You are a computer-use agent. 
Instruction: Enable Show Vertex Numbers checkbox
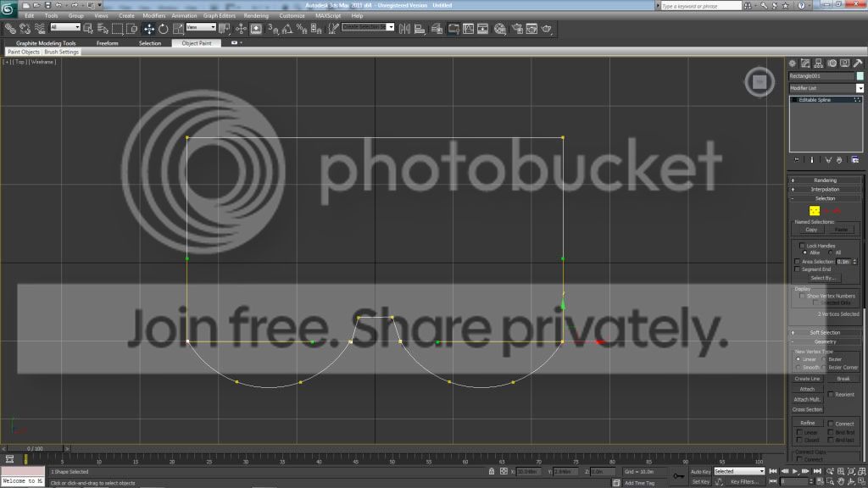click(x=802, y=296)
